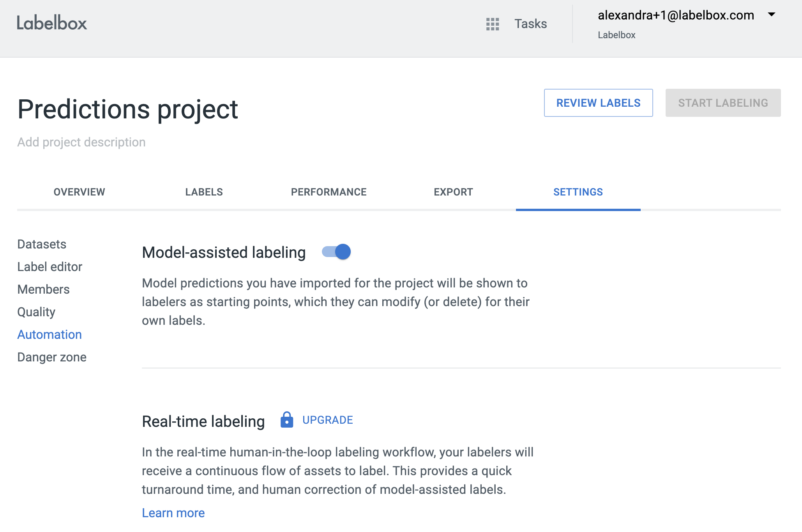Open Label editor settings section
The image size is (802, 532).
50,267
